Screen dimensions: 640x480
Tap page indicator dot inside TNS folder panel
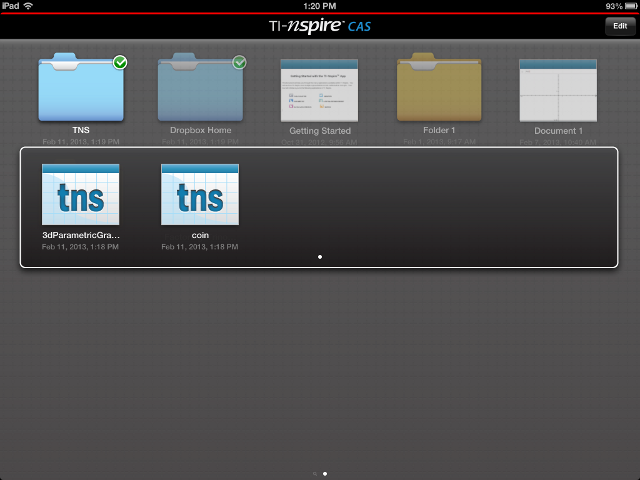320,257
